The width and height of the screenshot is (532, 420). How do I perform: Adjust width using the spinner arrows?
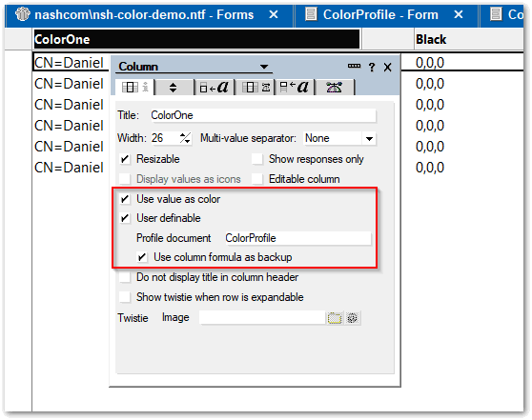coord(185,138)
